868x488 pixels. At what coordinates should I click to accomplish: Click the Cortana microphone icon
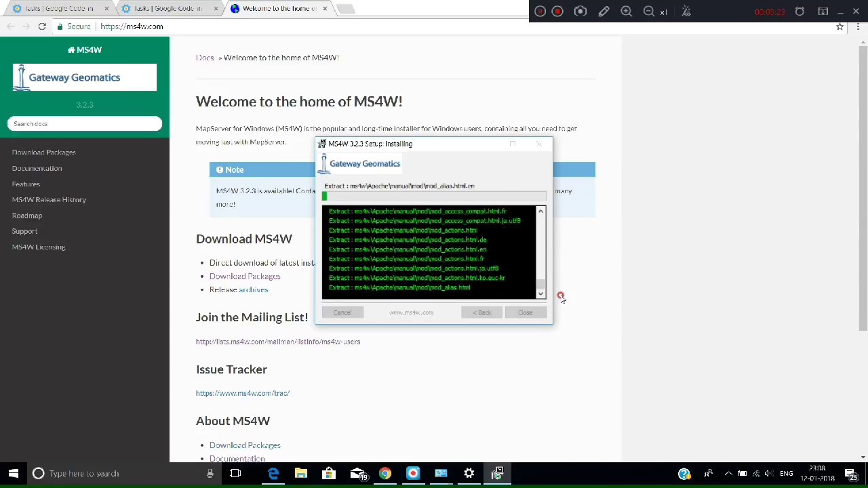pos(210,474)
